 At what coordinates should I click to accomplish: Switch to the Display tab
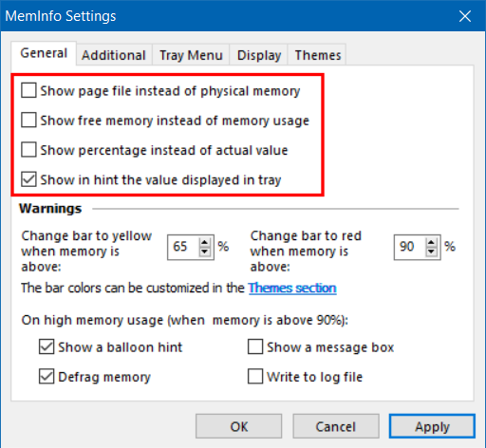click(258, 55)
